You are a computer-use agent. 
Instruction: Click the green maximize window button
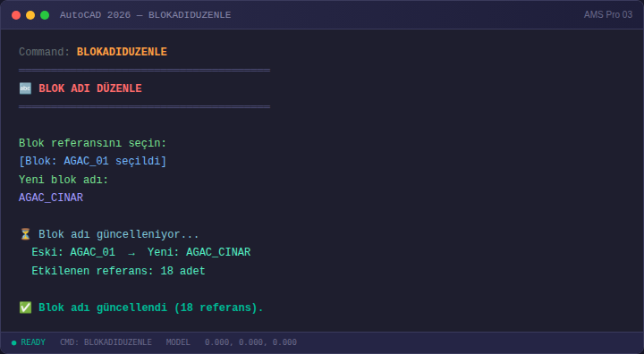(45, 15)
